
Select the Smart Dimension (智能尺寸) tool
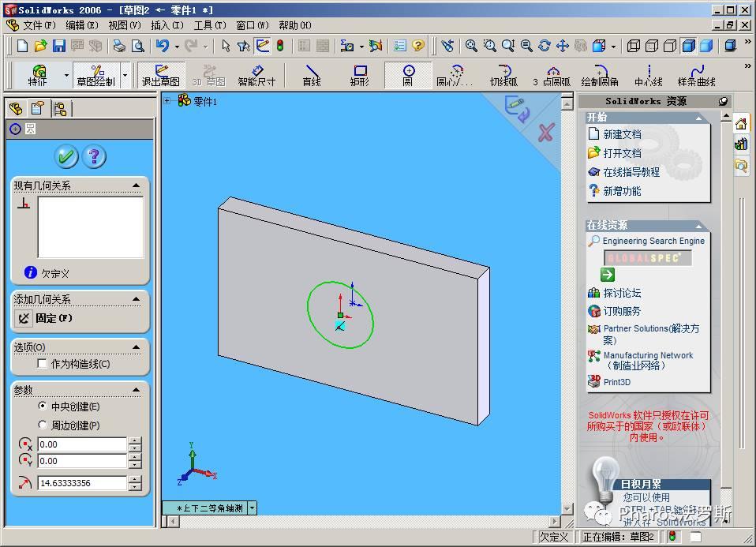click(256, 76)
